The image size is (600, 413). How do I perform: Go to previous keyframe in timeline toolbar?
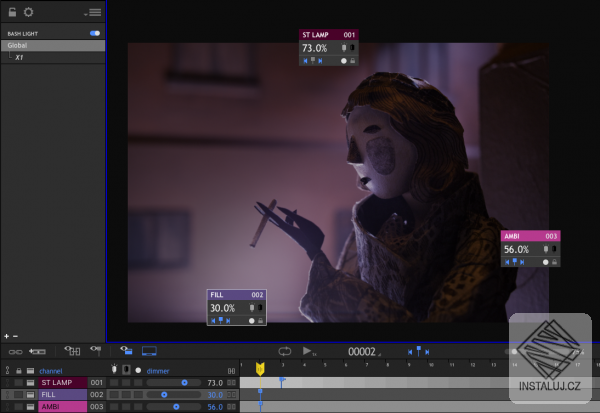point(410,352)
